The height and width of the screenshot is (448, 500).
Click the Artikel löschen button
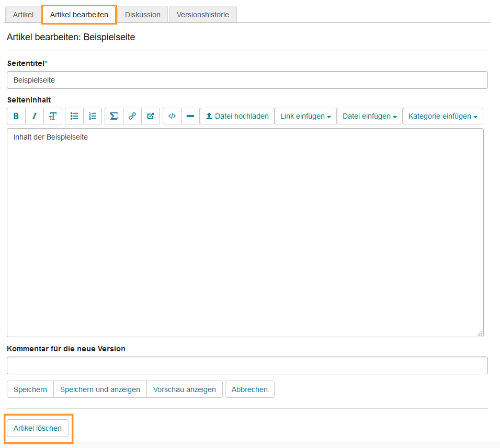coord(38,428)
